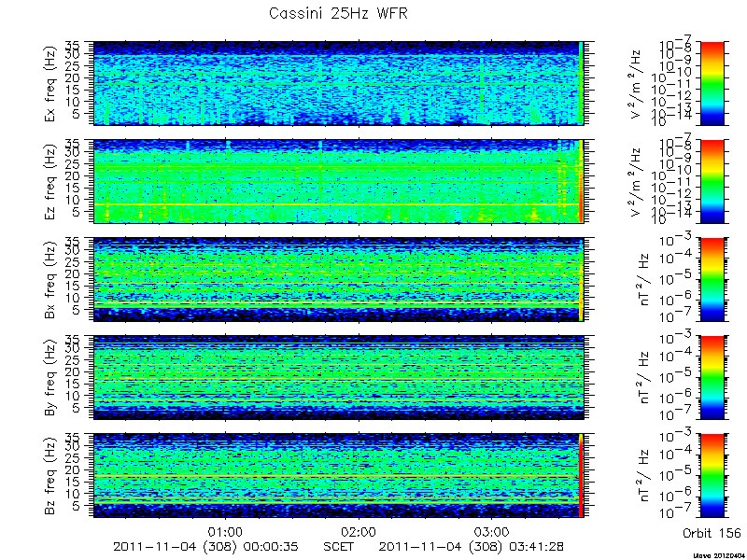Pick the color bar beside the By panel
This screenshot has height=560, width=747.
pyautogui.click(x=712, y=378)
